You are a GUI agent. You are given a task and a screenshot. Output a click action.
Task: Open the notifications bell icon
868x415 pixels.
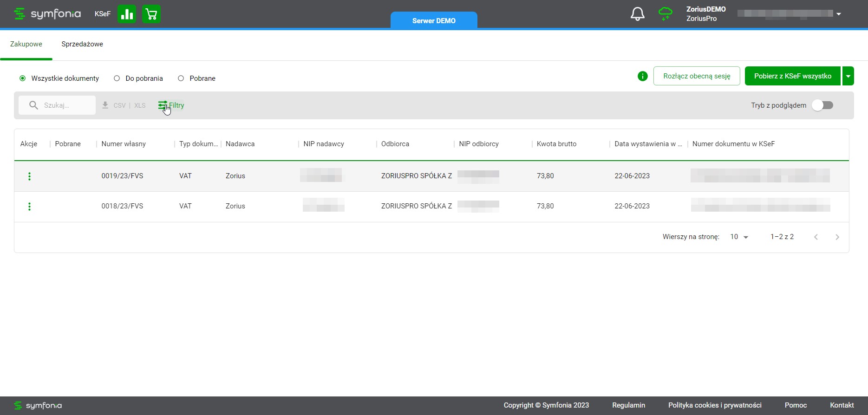click(637, 14)
